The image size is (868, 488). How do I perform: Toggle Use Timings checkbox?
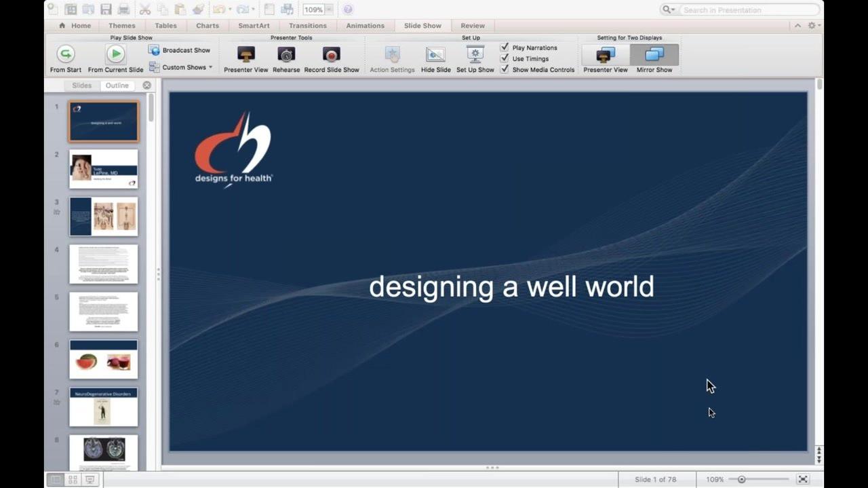[505, 58]
